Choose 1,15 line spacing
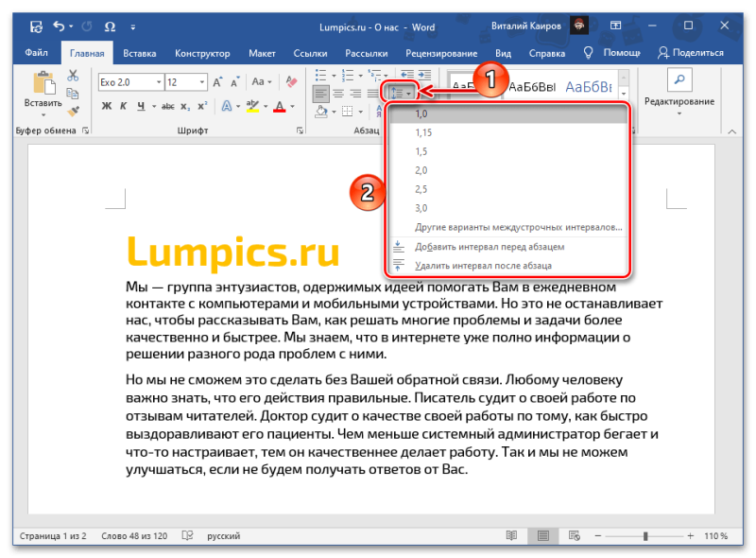Image resolution: width=756 pixels, height=558 pixels. click(508, 132)
